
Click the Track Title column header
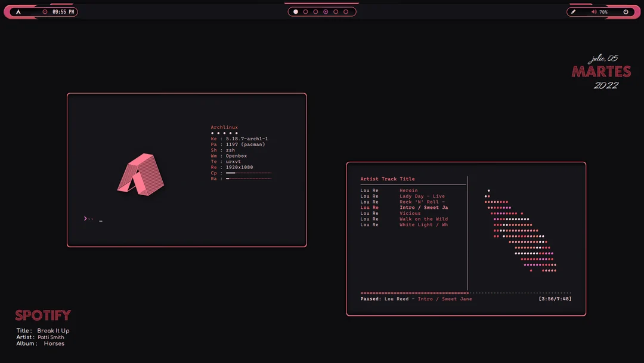pyautogui.click(x=398, y=179)
